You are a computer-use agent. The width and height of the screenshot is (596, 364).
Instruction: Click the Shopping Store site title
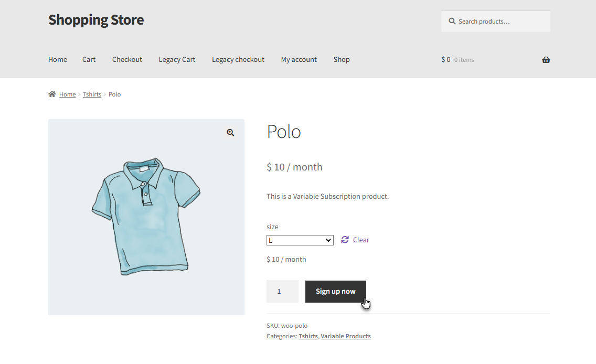96,20
